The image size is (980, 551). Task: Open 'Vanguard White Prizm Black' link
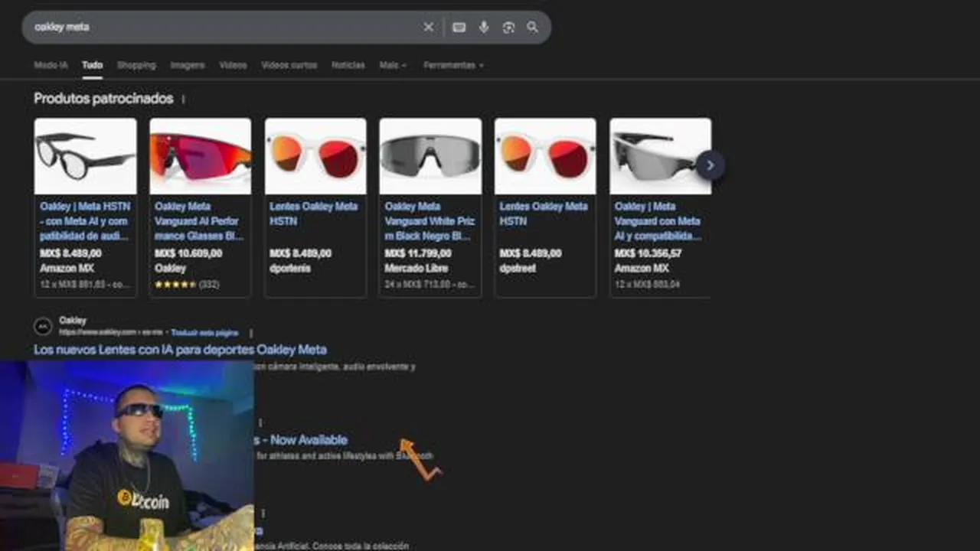point(430,221)
